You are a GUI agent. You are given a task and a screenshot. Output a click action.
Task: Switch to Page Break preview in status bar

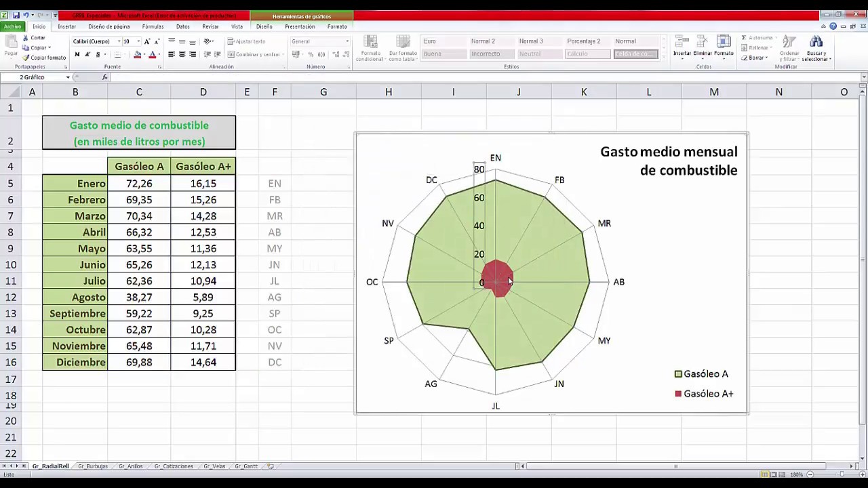point(781,474)
